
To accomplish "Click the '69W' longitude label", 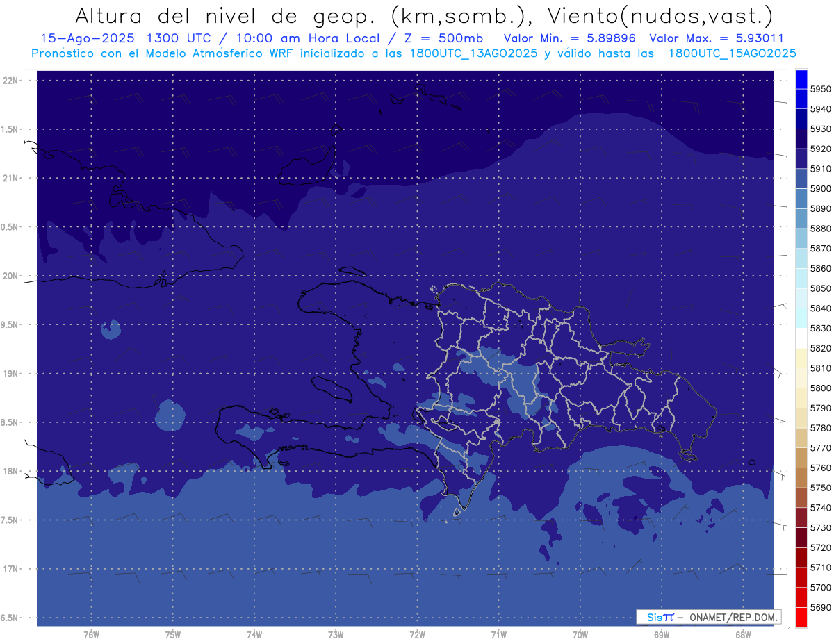I will coord(662,635).
